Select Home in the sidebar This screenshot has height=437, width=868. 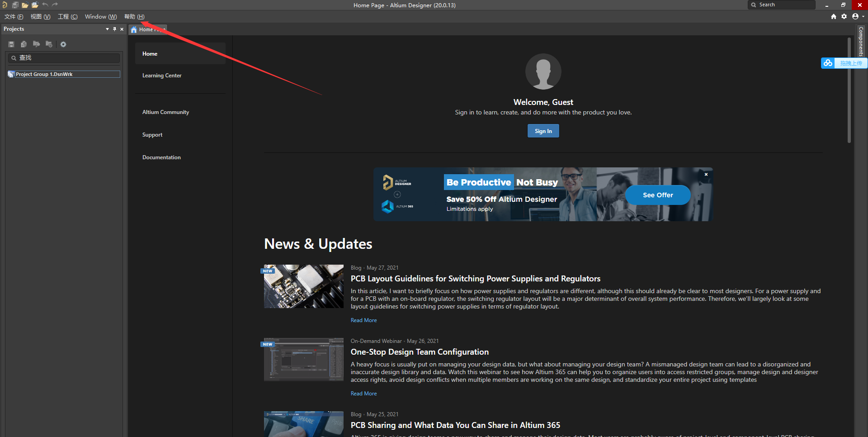[180, 53]
